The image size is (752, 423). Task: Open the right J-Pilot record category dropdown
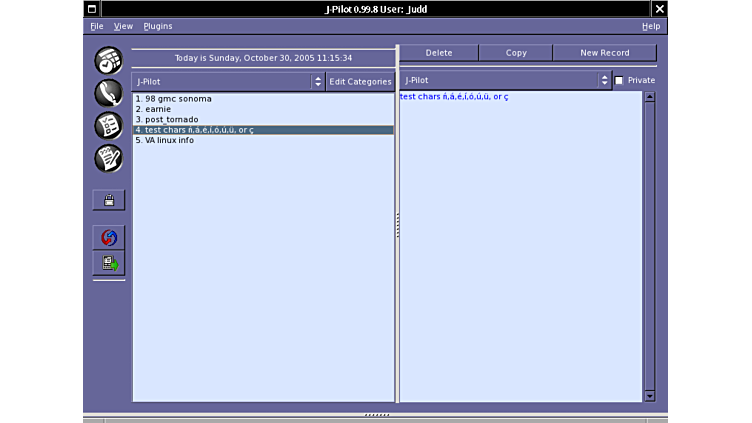click(x=505, y=81)
